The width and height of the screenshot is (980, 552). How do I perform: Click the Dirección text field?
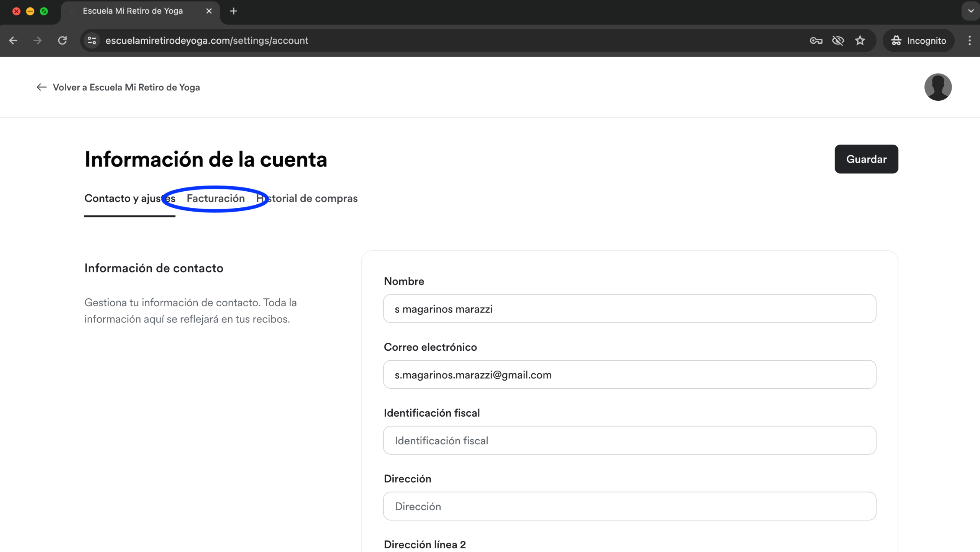click(629, 506)
